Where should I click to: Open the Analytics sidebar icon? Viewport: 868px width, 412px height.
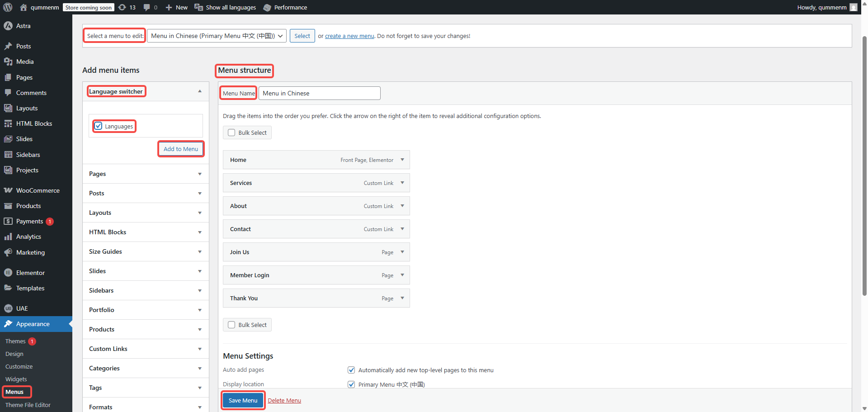(x=9, y=237)
